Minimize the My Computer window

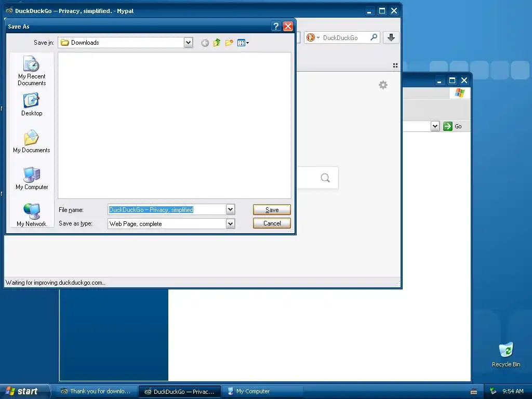pos(440,81)
